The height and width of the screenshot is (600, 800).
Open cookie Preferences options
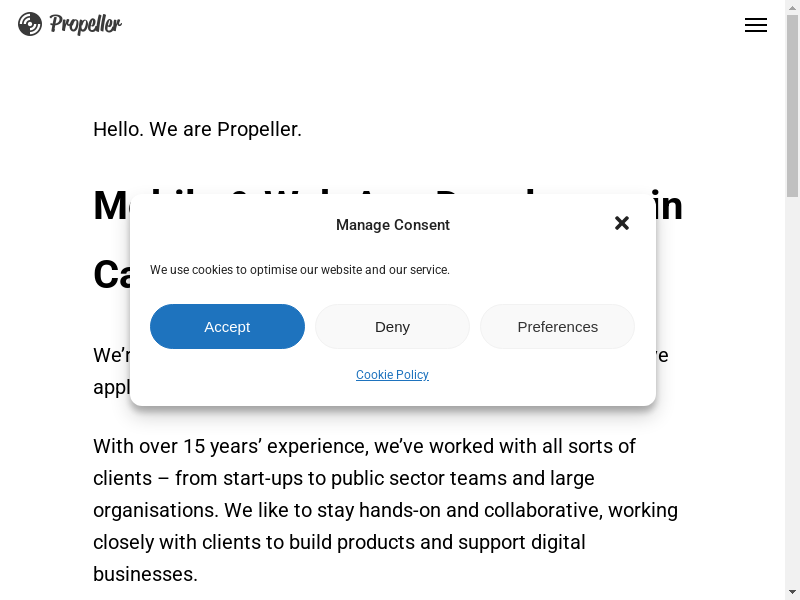click(557, 327)
